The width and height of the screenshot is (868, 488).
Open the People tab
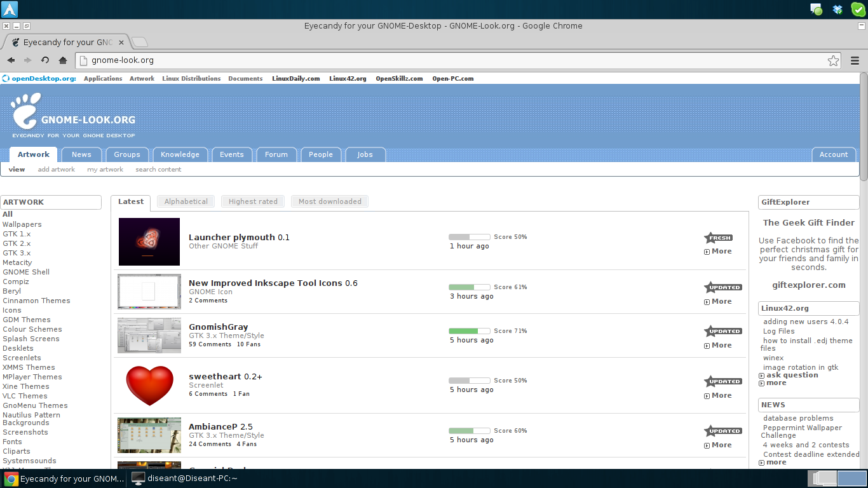coord(321,154)
